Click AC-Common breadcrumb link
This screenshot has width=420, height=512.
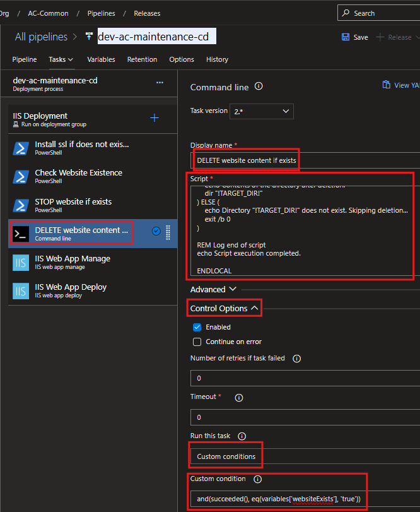[x=49, y=13]
